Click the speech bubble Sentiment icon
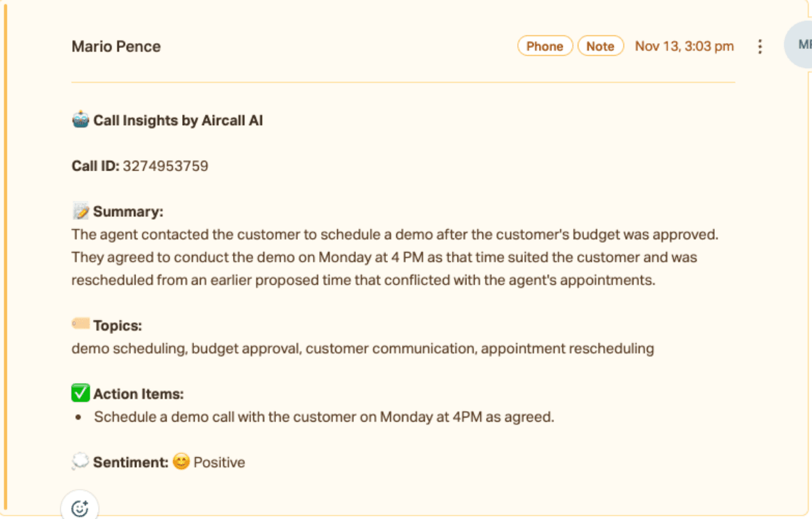Screen dimensions: 812x519 point(81,462)
